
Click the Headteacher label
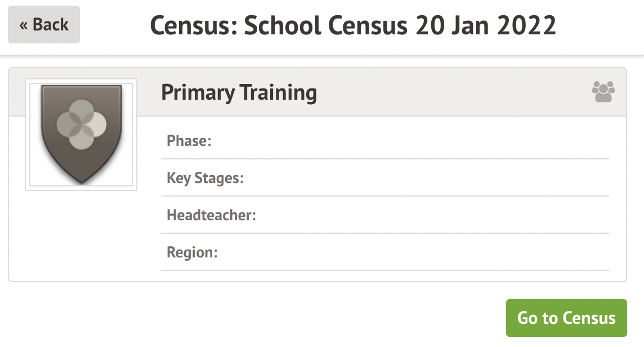pos(211,215)
